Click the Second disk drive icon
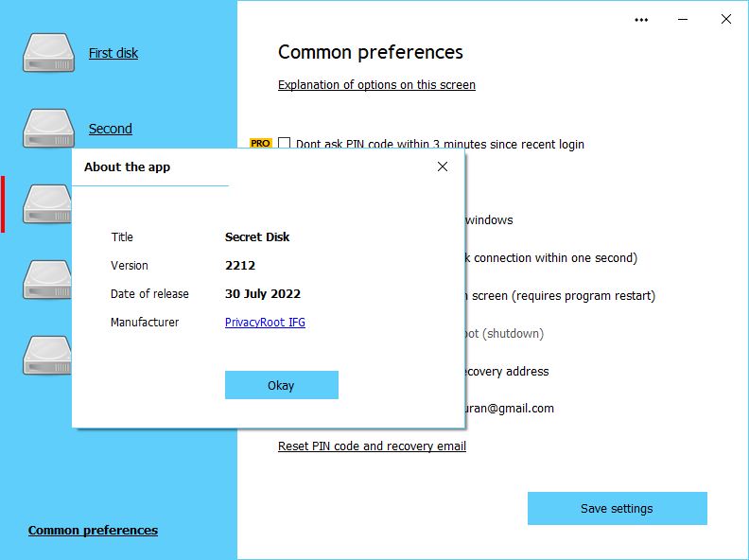Viewport: 749px width, 560px height. coord(48,128)
